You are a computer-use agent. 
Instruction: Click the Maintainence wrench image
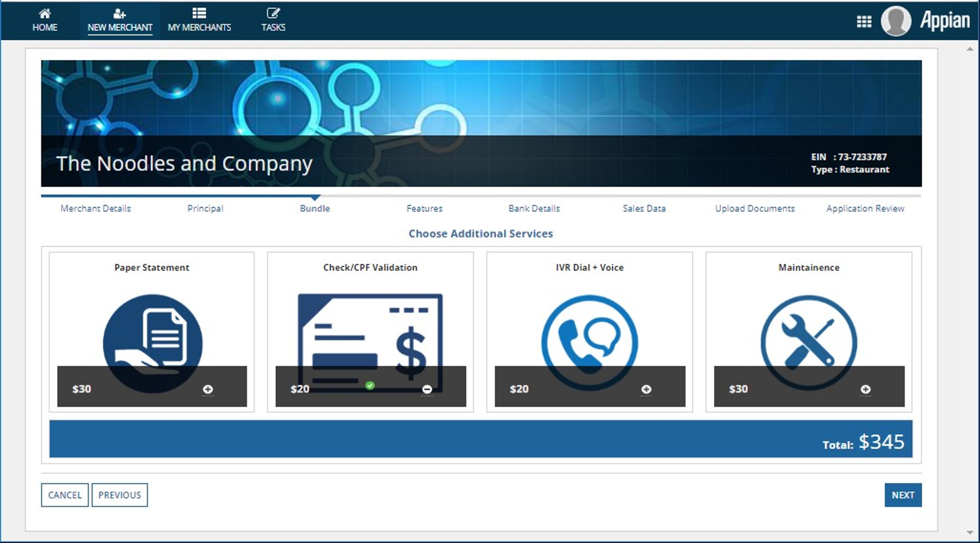coord(809,343)
